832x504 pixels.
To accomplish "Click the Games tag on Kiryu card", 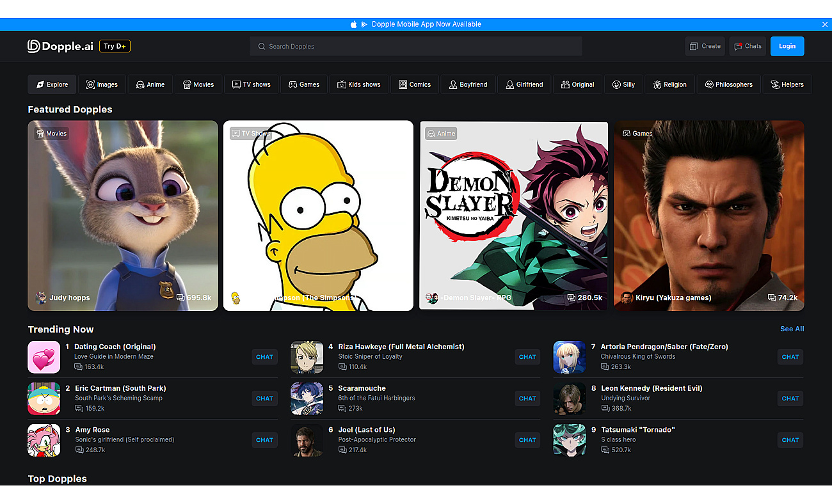I will [637, 134].
